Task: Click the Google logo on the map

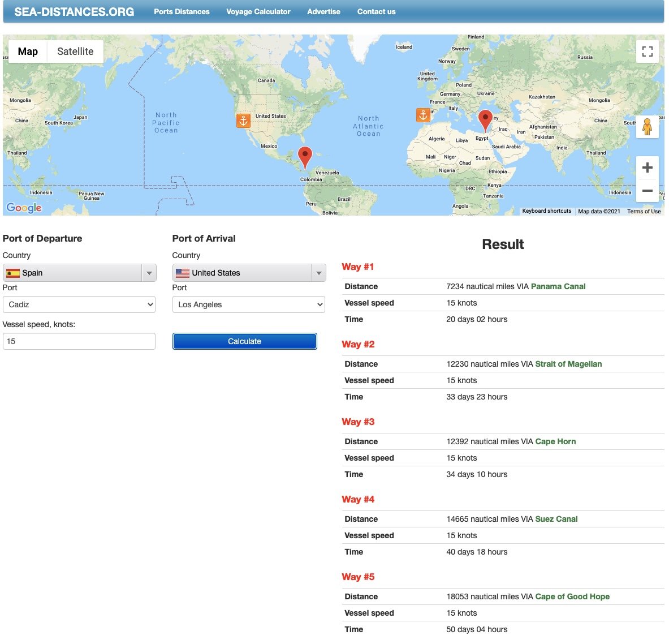Action: coord(24,208)
